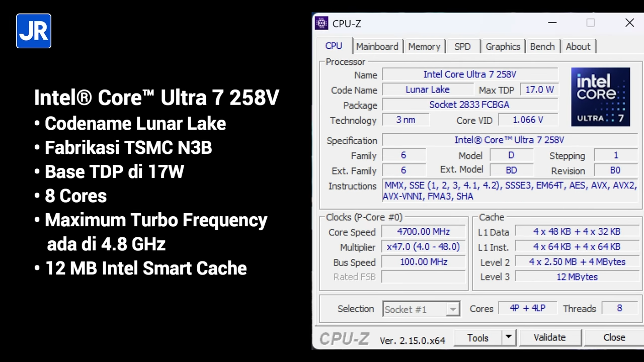Screen dimensions: 644x362
Task: Open the Graphics tab
Action: pyautogui.click(x=503, y=46)
